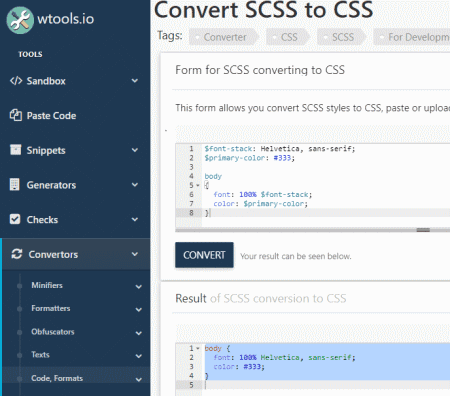Click the Snippets box icon
Screen dimensions: 450x396
[x=15, y=150]
